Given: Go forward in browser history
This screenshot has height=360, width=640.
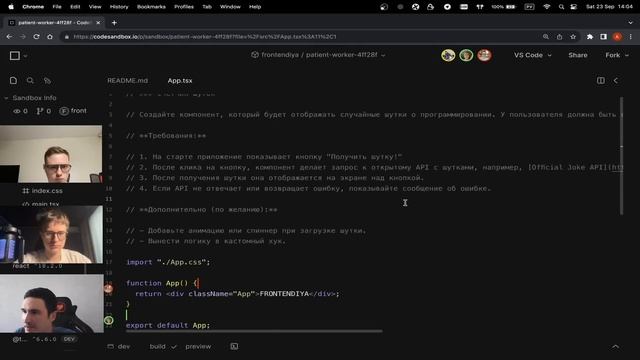Looking at the screenshot, I should click(x=23, y=37).
